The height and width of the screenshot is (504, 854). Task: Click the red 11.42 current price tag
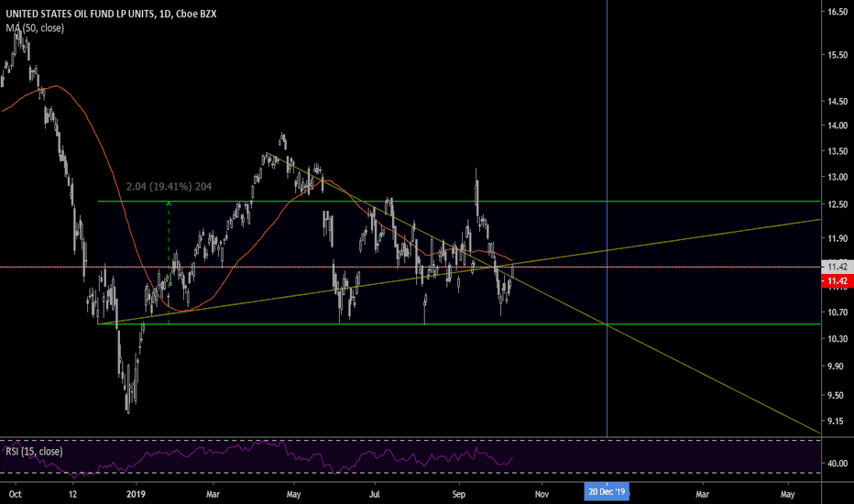coord(838,281)
